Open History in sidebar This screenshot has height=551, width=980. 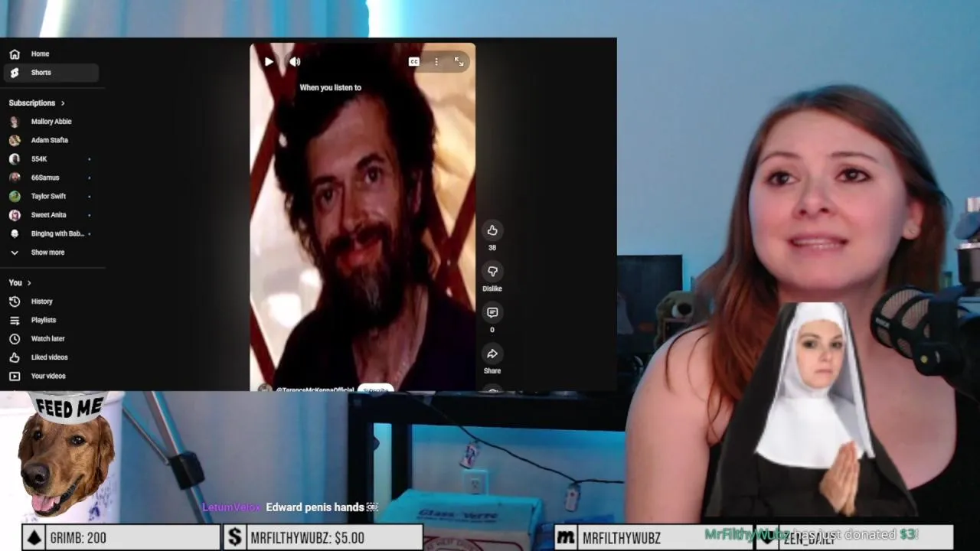[x=51, y=302]
